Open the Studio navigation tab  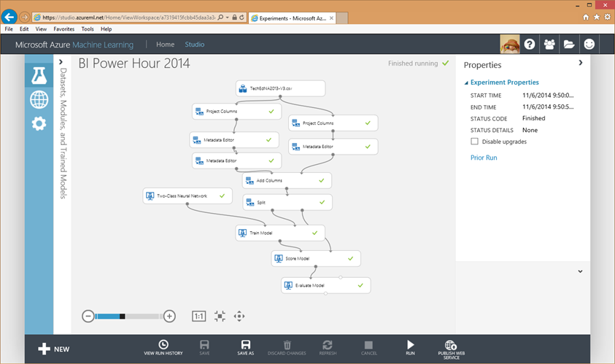click(195, 44)
